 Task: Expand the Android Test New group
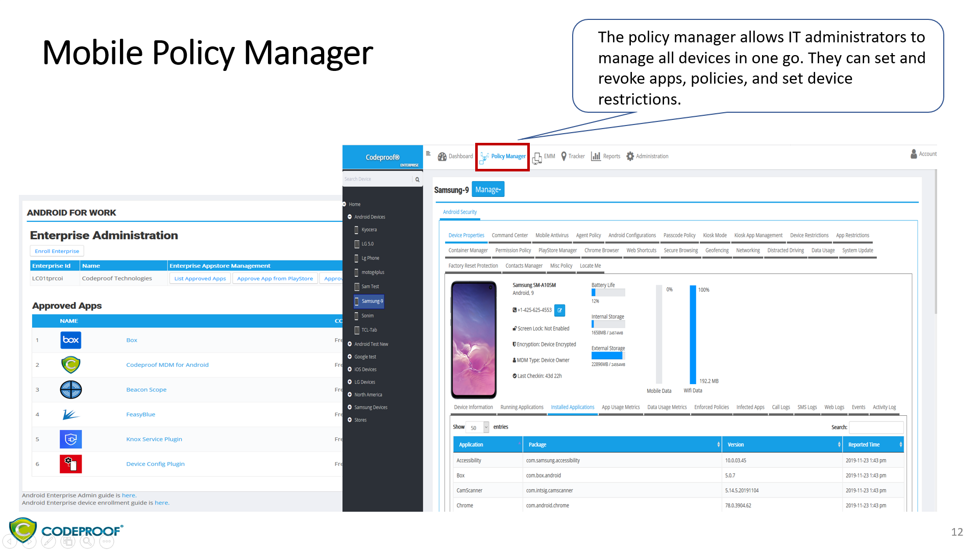pos(350,344)
